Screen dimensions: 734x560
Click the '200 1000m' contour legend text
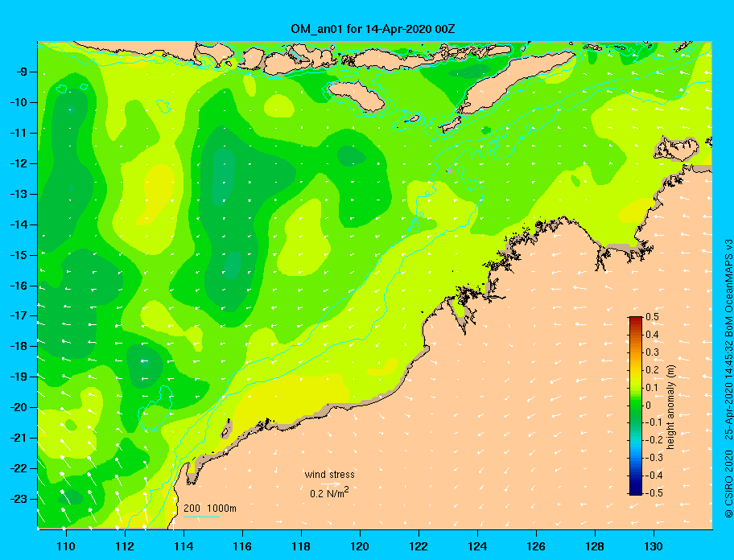(x=210, y=509)
